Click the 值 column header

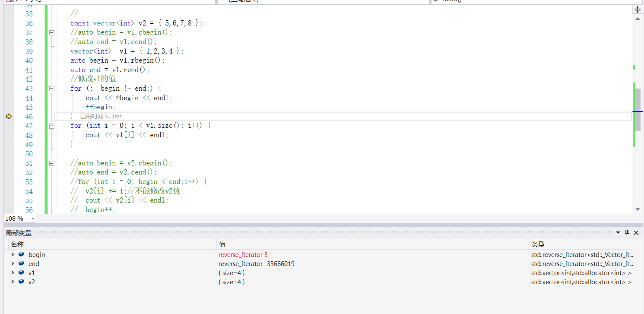pos(222,244)
